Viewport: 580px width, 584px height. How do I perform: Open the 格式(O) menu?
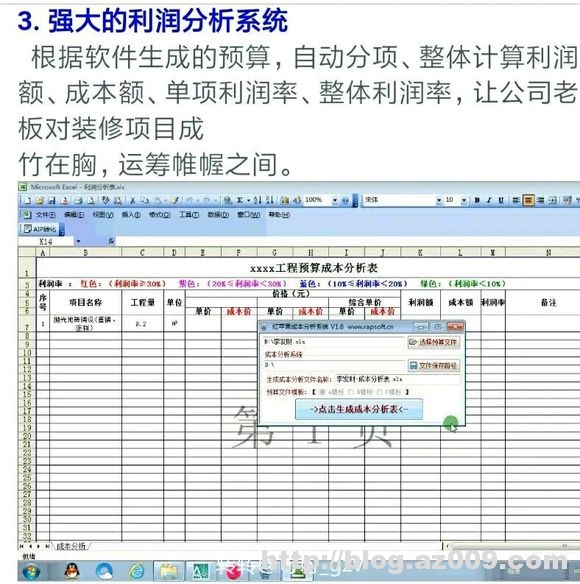click(x=159, y=215)
